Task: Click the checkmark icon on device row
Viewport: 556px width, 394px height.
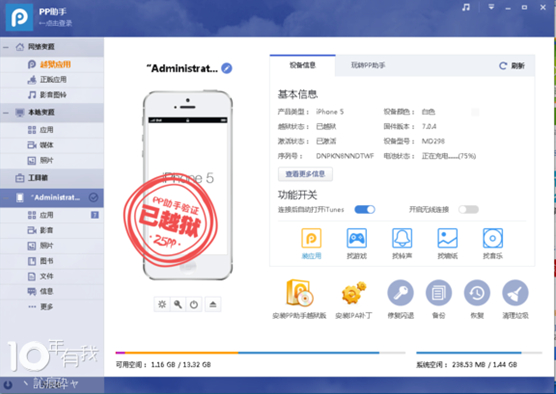Action: click(94, 198)
